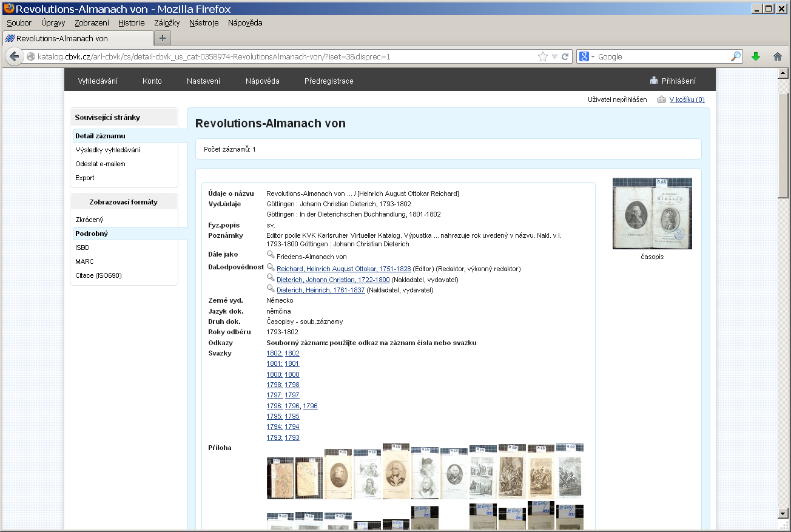791x532 pixels.
Task: Open volume link 1797:
Action: tap(275, 396)
